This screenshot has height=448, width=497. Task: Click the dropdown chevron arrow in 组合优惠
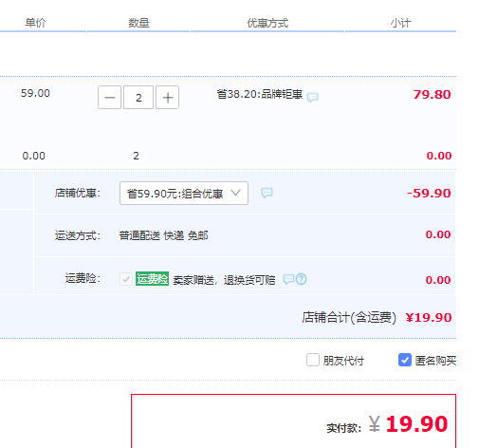point(235,193)
